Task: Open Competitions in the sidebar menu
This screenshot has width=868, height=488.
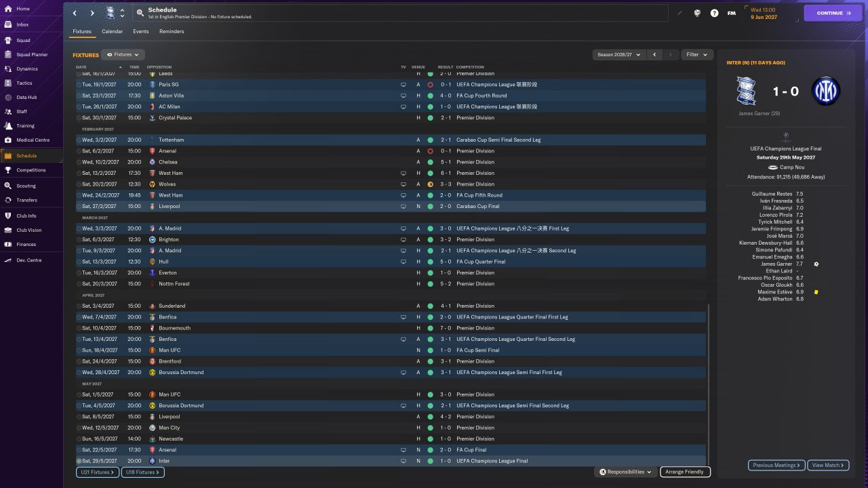Action: tap(31, 170)
